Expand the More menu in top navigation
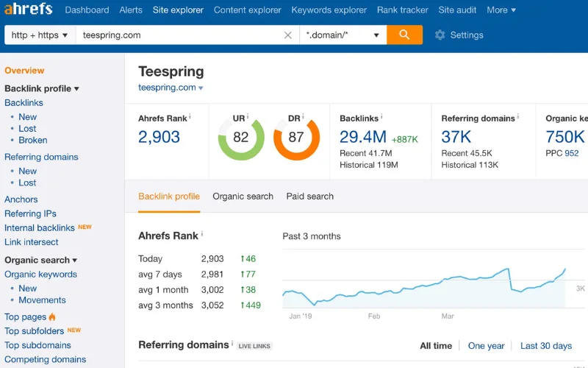This screenshot has width=588, height=368. 501,10
